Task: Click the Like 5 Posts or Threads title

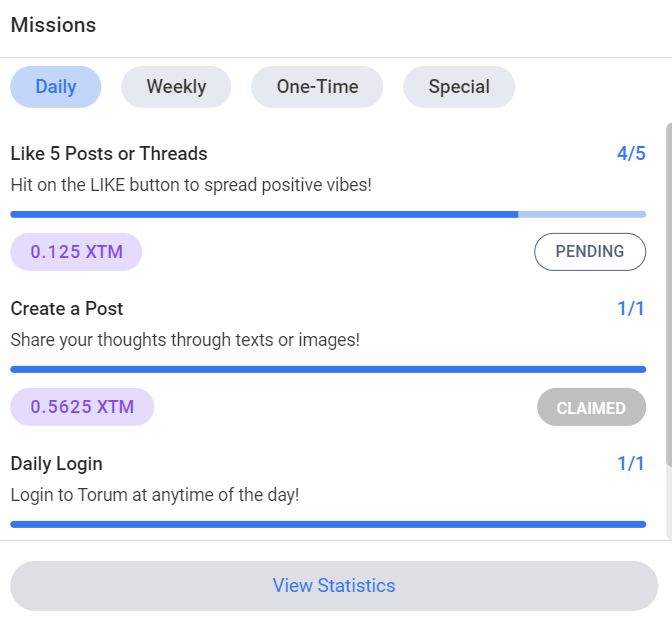Action: coord(109,153)
